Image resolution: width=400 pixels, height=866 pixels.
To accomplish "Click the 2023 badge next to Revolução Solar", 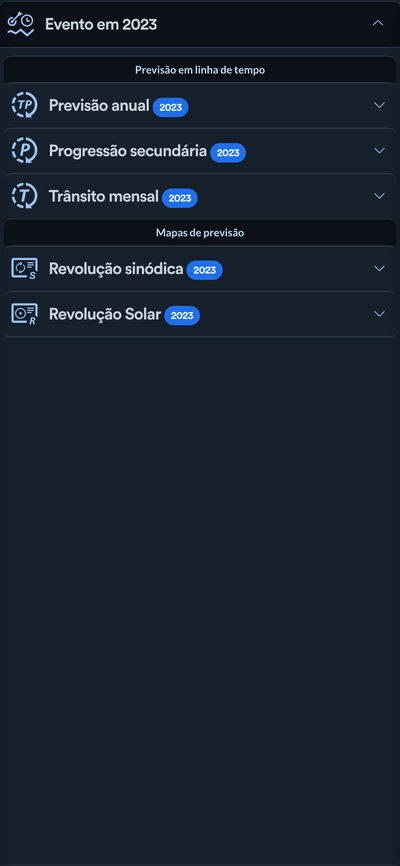I will (x=182, y=315).
